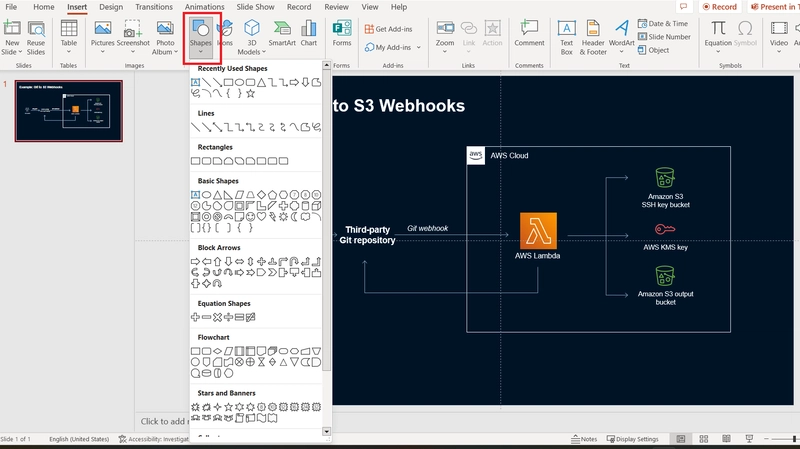Open Accessibility status in status bar
This screenshot has height=449, width=800.
click(154, 439)
